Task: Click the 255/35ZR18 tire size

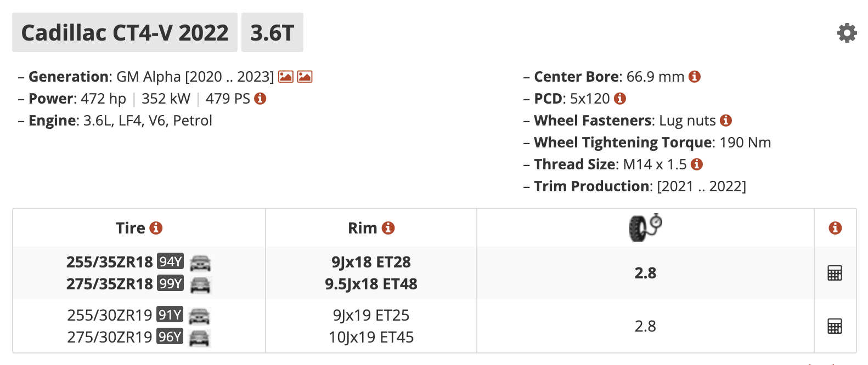Action: click(110, 262)
